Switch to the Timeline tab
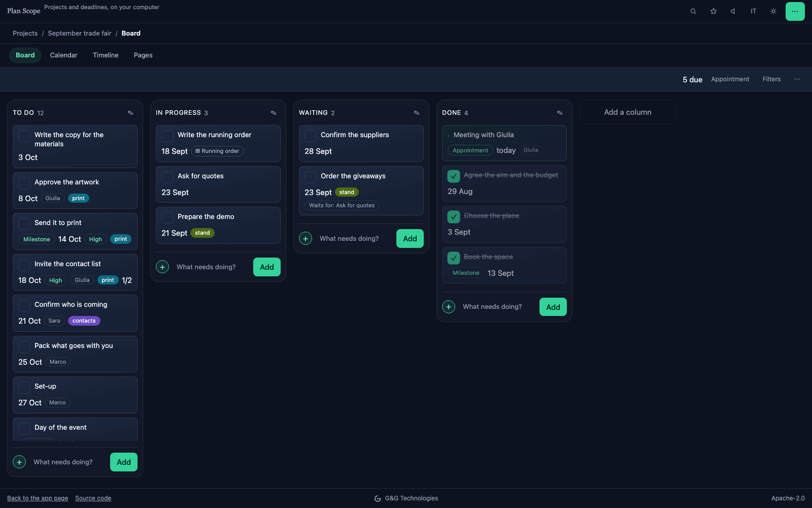This screenshot has width=812, height=508. click(106, 55)
